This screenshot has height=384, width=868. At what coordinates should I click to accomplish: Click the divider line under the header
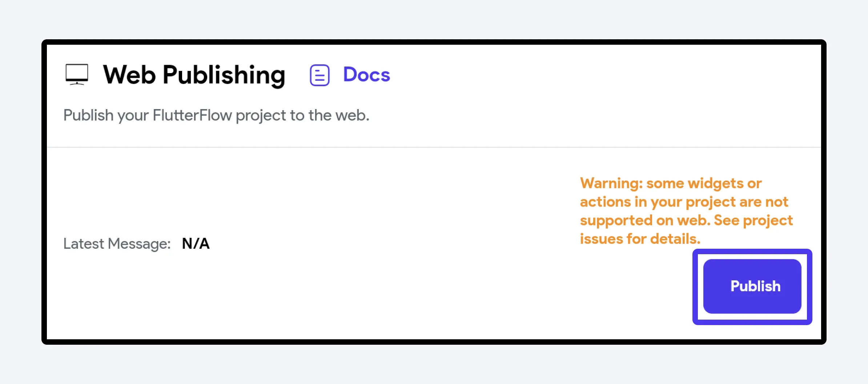(x=434, y=147)
